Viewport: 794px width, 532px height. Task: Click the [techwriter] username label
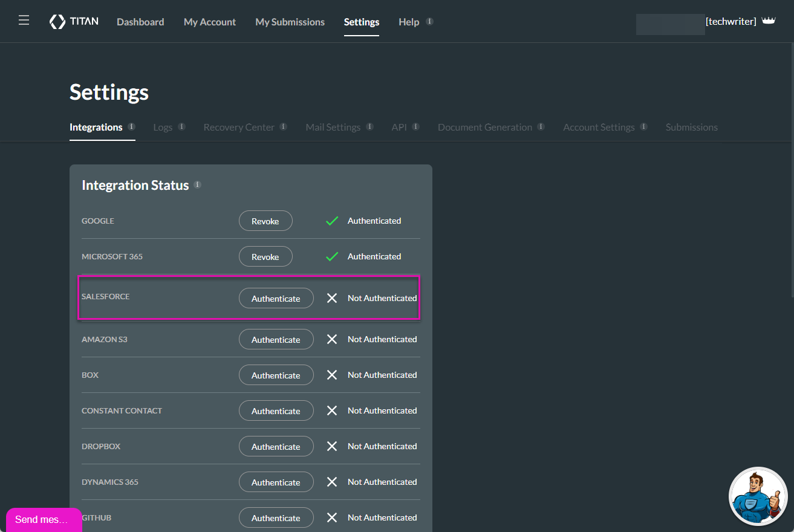(x=731, y=22)
